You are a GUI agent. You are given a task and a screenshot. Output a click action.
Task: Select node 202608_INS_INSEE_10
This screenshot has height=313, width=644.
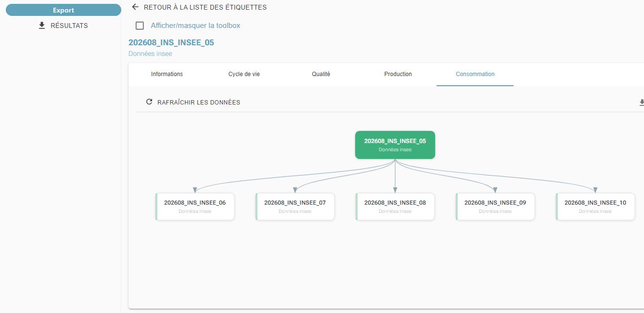coord(595,207)
